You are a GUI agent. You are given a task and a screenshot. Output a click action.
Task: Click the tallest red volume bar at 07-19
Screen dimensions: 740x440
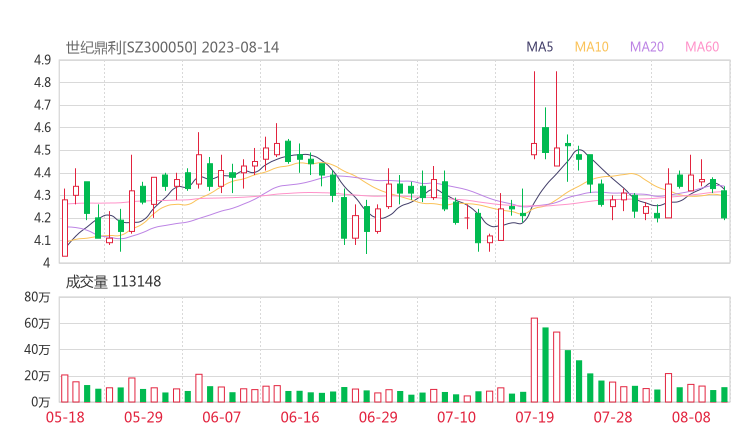coord(534,360)
